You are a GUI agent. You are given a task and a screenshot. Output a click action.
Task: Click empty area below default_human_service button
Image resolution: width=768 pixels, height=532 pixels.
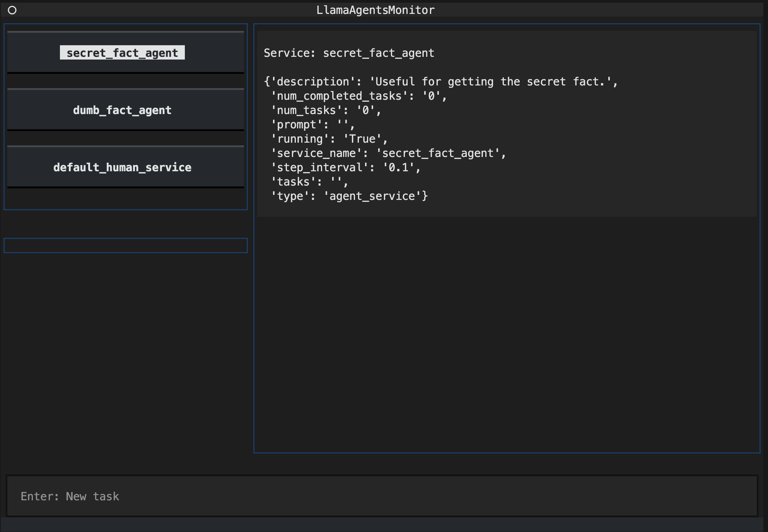126,199
